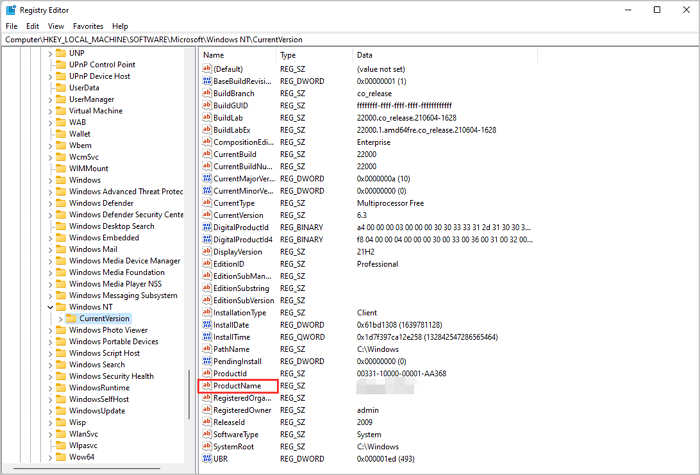Click the folder icon beside Windows Defender
This screenshot has height=475, width=700.
click(60, 202)
